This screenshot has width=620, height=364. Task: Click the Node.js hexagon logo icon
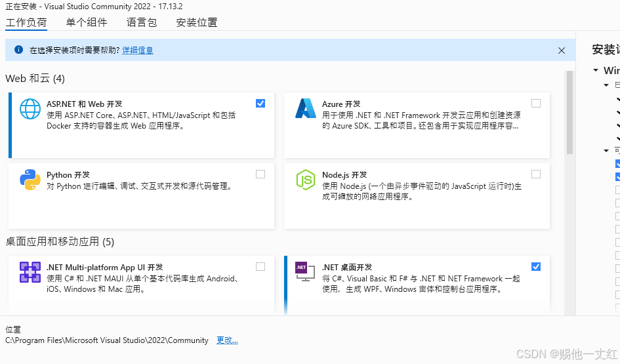click(306, 180)
